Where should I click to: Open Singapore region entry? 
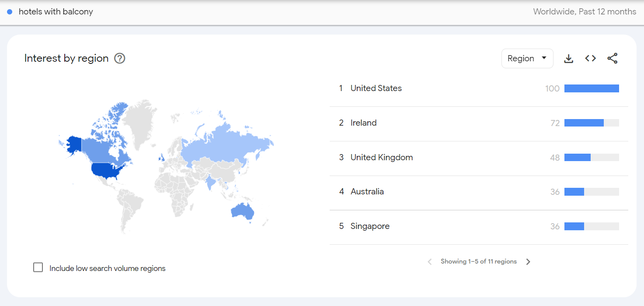click(370, 226)
